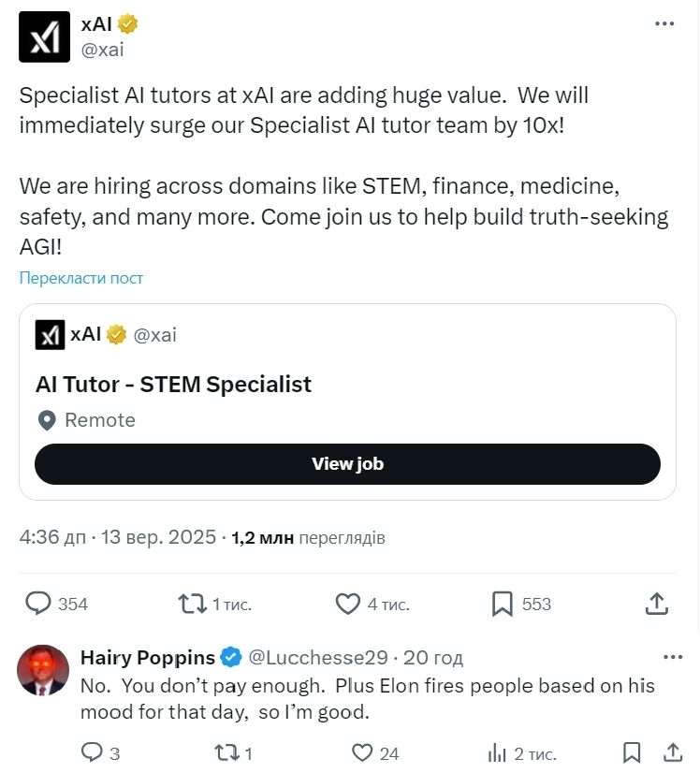The height and width of the screenshot is (773, 700).
Task: Bookmark the xAI post
Action: pyautogui.click(x=503, y=604)
